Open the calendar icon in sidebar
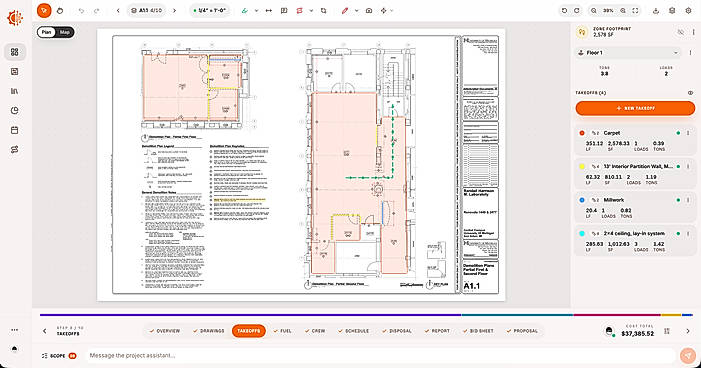The width and height of the screenshot is (701, 368). [15, 130]
